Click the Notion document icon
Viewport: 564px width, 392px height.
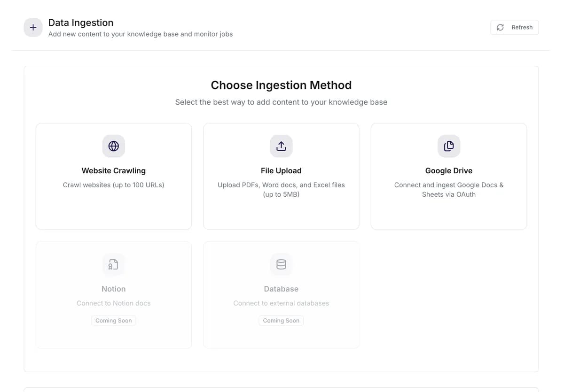[x=114, y=264]
